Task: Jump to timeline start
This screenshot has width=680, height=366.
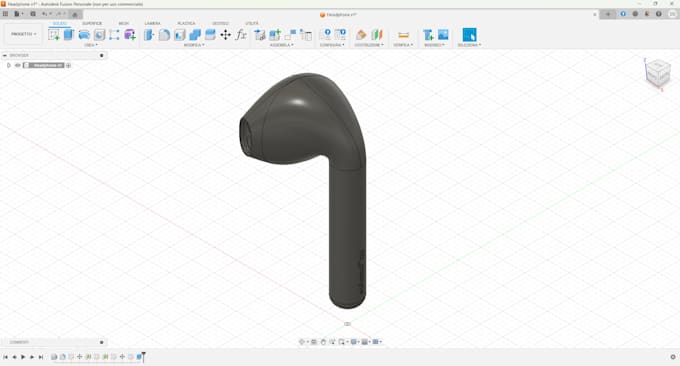Action: tap(5, 357)
